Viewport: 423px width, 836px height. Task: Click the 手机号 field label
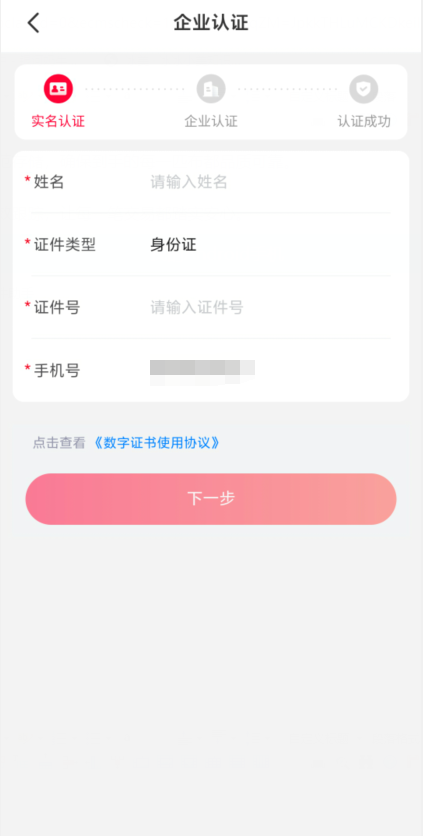click(57, 371)
